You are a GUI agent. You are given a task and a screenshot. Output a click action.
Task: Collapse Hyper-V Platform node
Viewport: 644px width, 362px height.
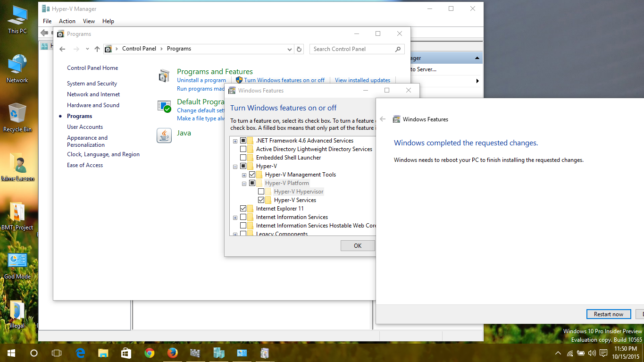[x=244, y=183]
